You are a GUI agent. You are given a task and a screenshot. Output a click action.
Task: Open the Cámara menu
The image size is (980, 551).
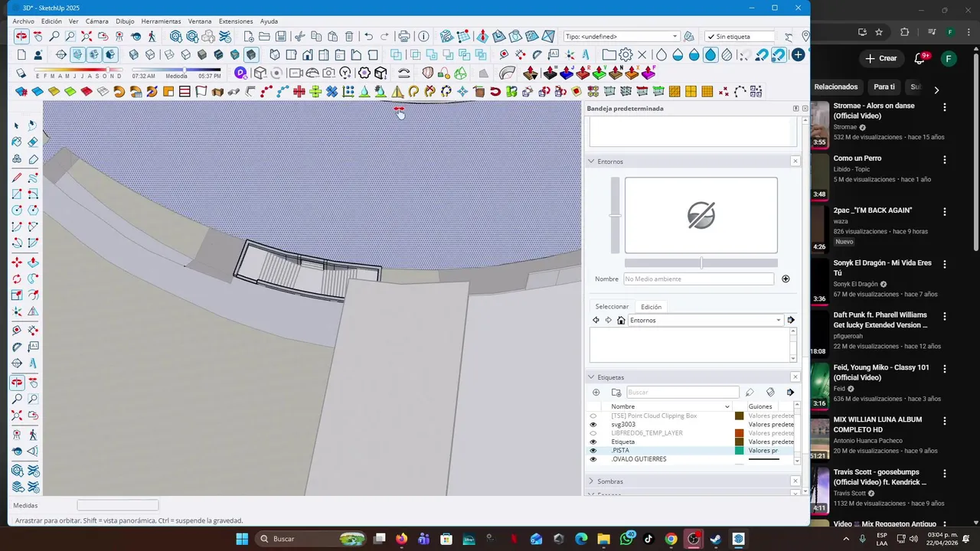pos(96,21)
